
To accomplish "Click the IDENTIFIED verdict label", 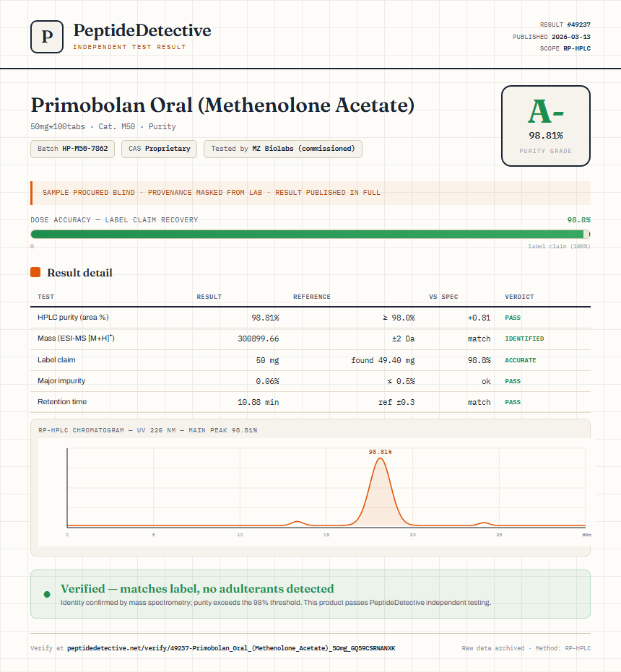I will click(x=524, y=339).
